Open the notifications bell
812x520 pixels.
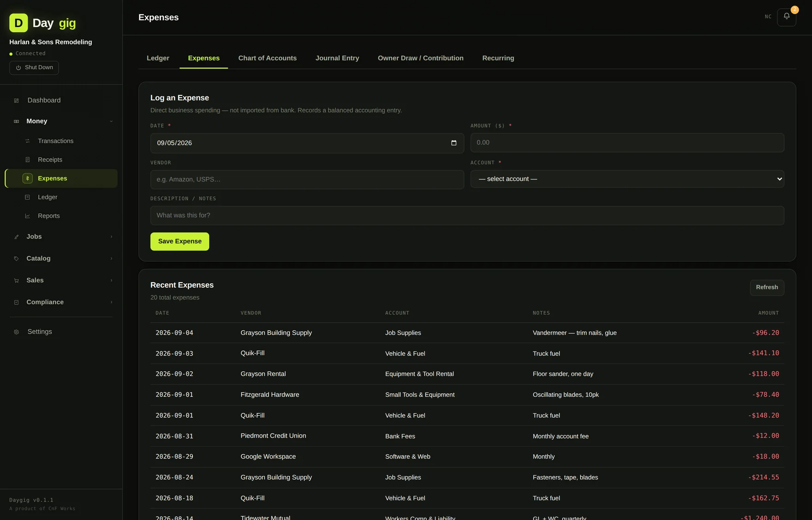pos(787,17)
